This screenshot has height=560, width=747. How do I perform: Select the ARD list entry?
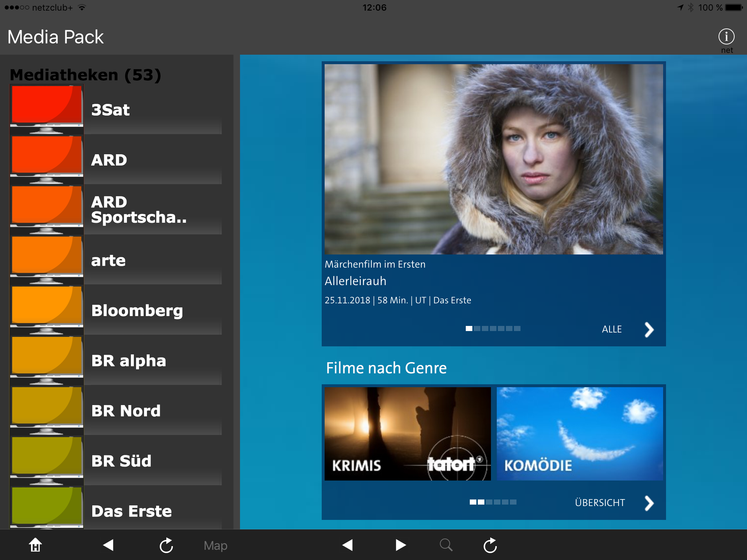[116, 159]
